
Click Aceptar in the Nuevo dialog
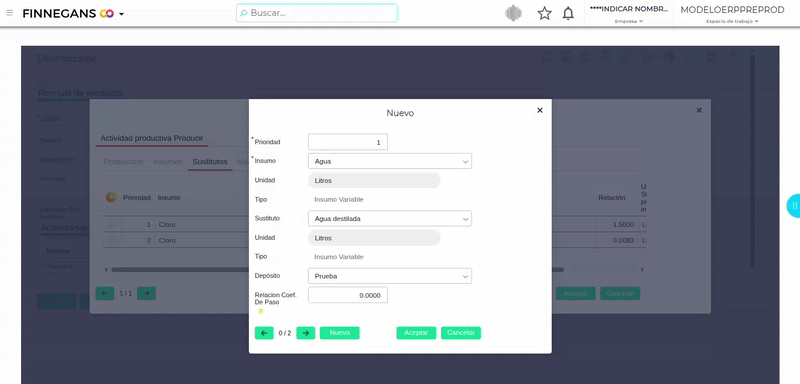click(x=416, y=333)
